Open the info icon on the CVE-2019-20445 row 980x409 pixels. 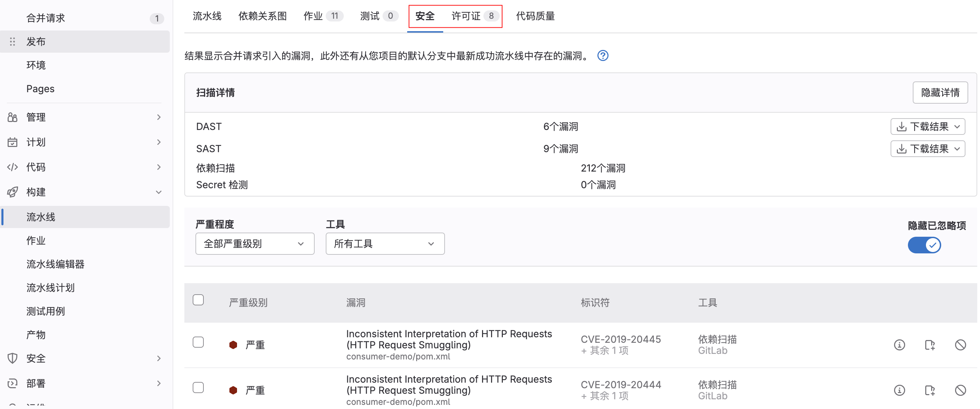point(899,345)
